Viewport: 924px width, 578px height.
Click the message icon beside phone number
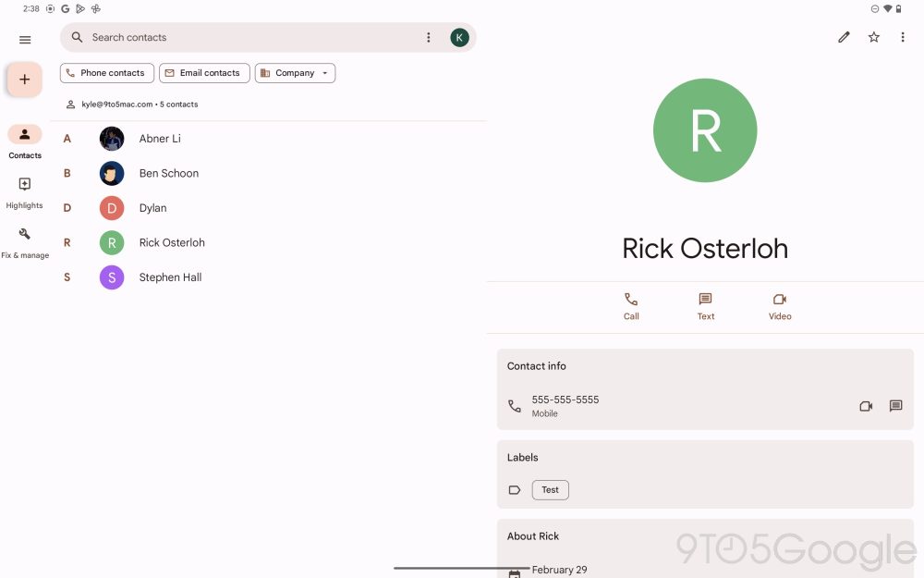[895, 406]
